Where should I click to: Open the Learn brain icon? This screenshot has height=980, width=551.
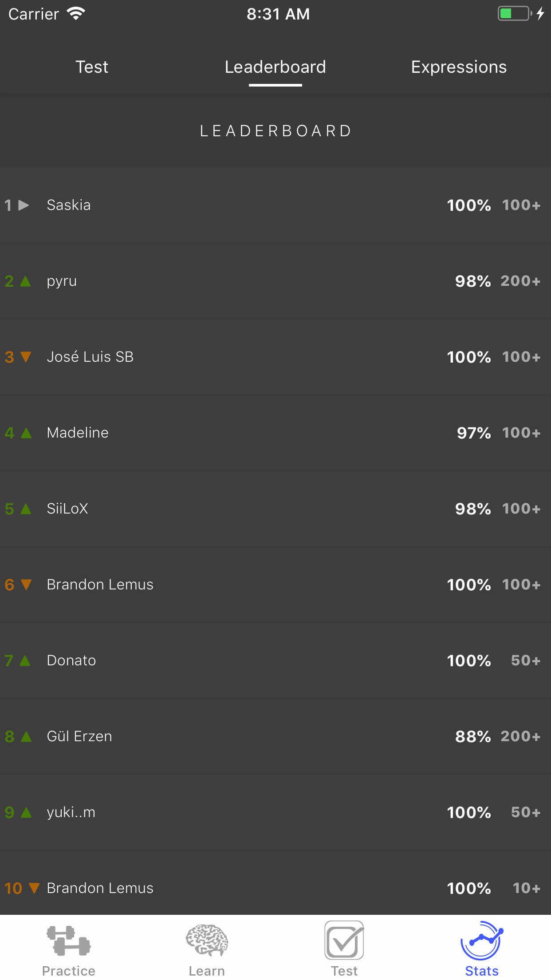tap(207, 940)
